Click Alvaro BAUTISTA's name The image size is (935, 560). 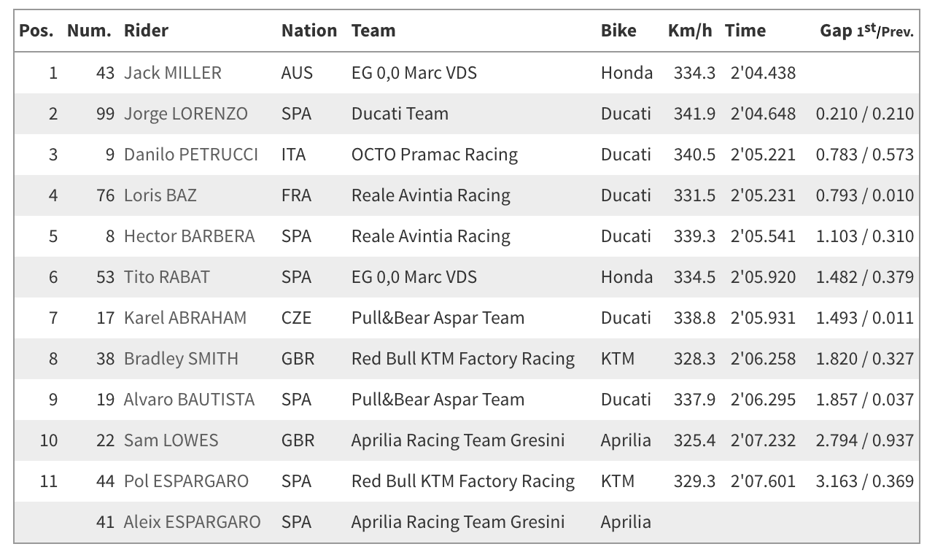[x=190, y=400]
